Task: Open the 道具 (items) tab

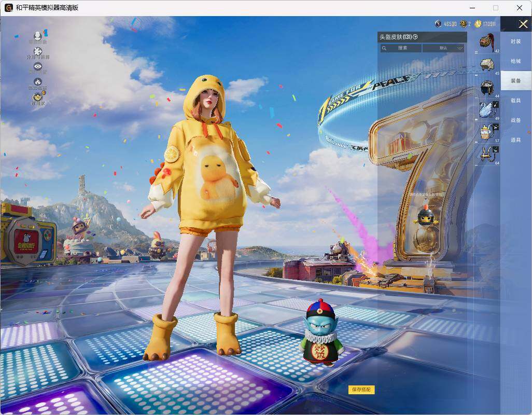Action: (x=516, y=140)
